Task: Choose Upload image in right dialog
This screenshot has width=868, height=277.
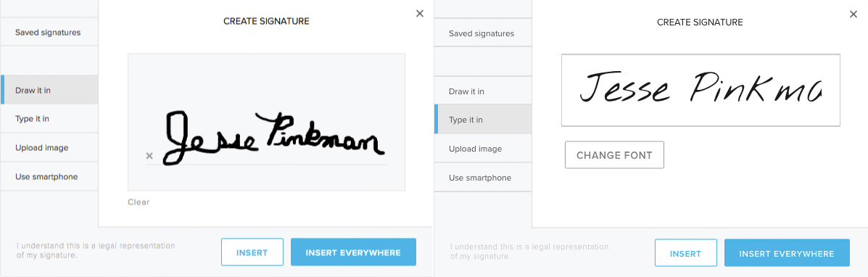Action: click(483, 149)
